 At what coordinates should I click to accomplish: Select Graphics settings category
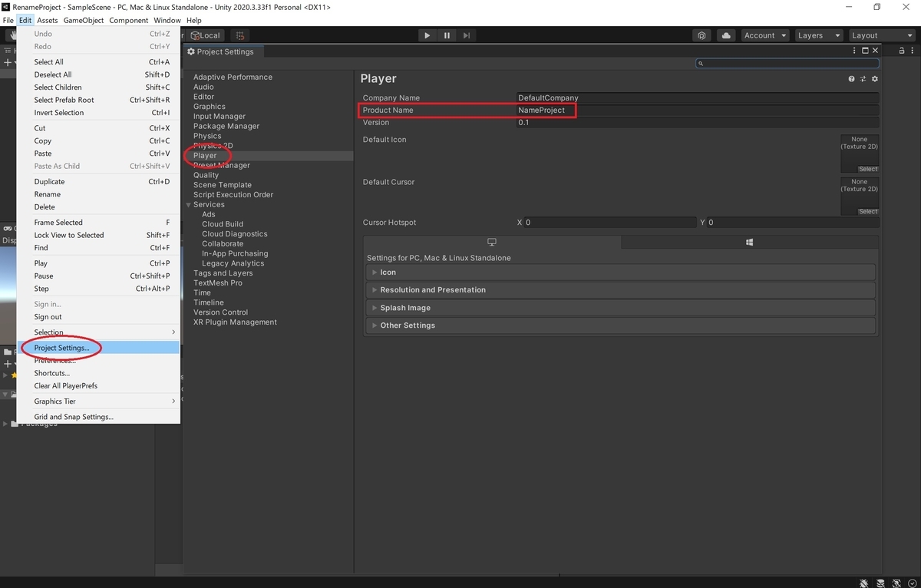click(x=210, y=107)
